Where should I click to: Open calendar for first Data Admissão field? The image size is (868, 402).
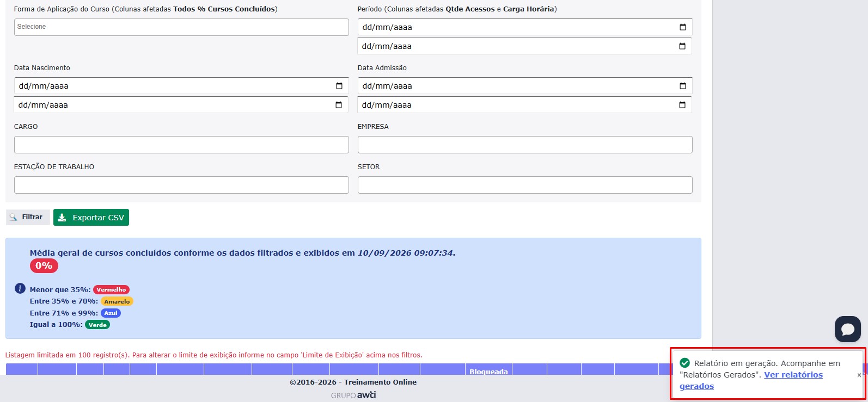[683, 86]
